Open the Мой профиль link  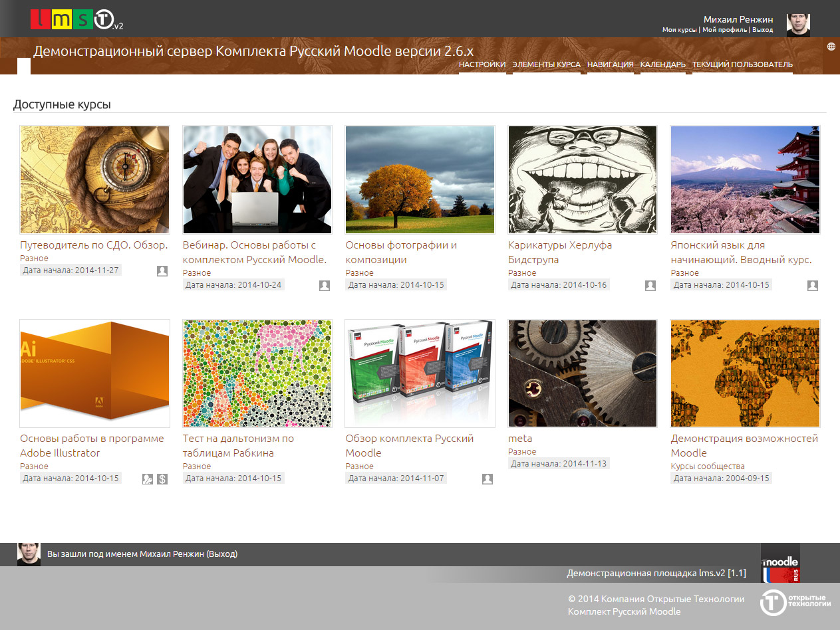coord(725,30)
